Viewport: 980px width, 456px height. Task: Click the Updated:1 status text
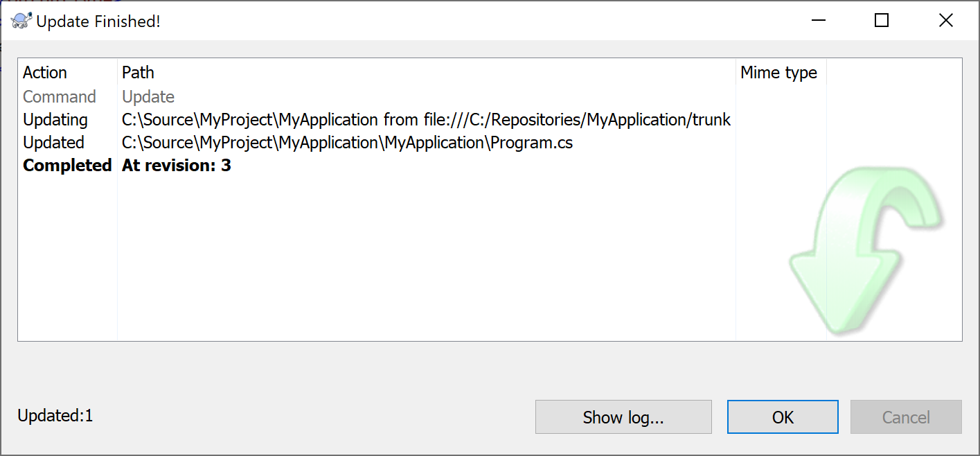click(55, 416)
